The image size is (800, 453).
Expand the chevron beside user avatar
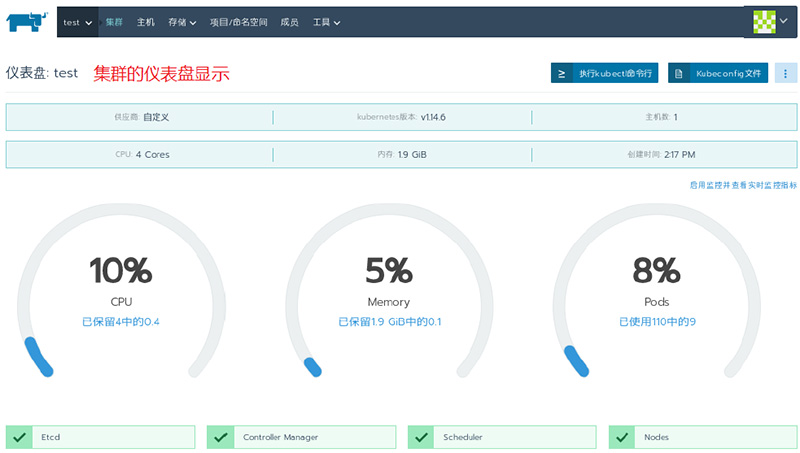(x=784, y=21)
